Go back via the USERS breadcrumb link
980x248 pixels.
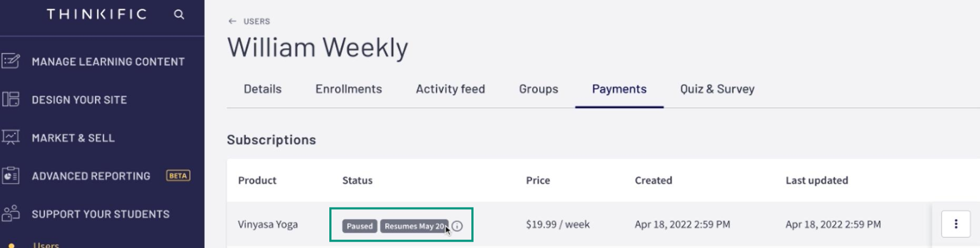pos(256,21)
